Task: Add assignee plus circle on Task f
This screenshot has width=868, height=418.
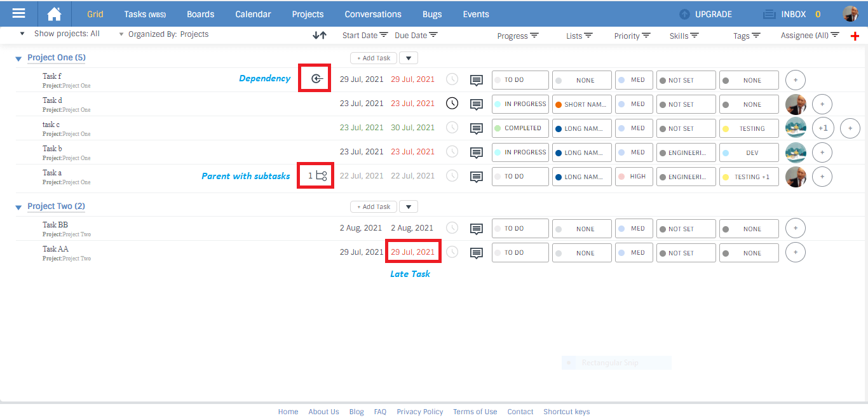Action: [x=796, y=80]
